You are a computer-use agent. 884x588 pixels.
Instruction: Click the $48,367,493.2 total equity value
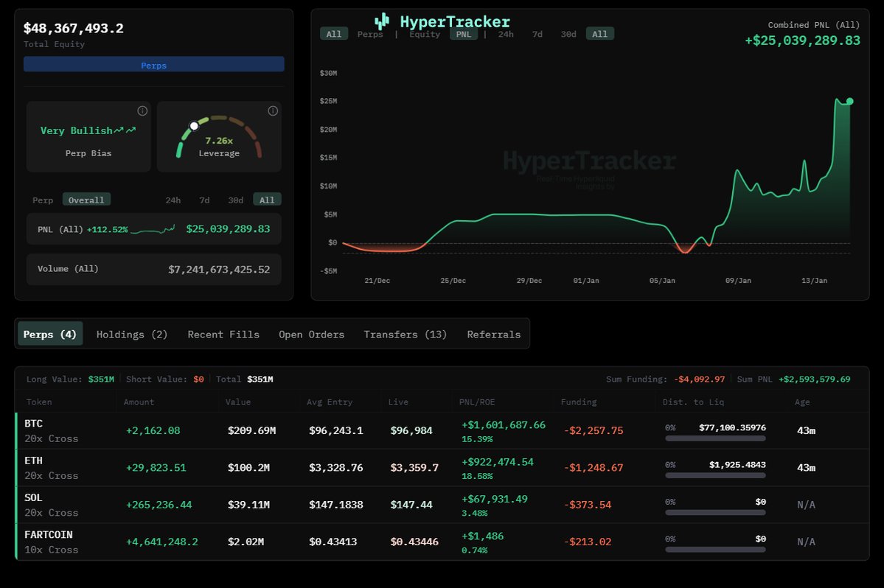click(73, 28)
